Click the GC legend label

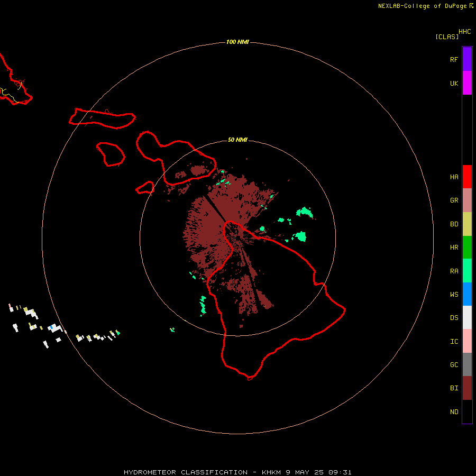pyautogui.click(x=454, y=365)
